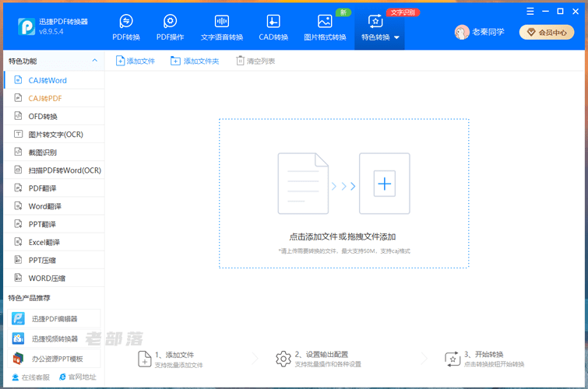Click the 办公资源PPT模板 app icon
The height and width of the screenshot is (389, 588).
click(18, 359)
